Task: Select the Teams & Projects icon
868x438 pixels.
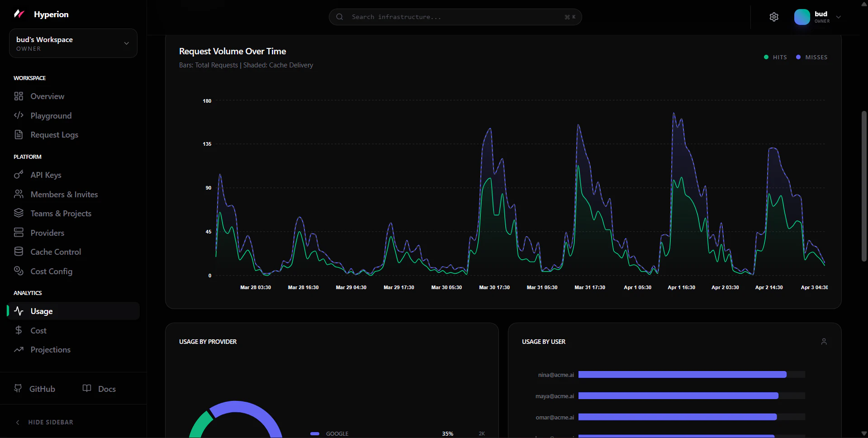Action: pyautogui.click(x=19, y=213)
